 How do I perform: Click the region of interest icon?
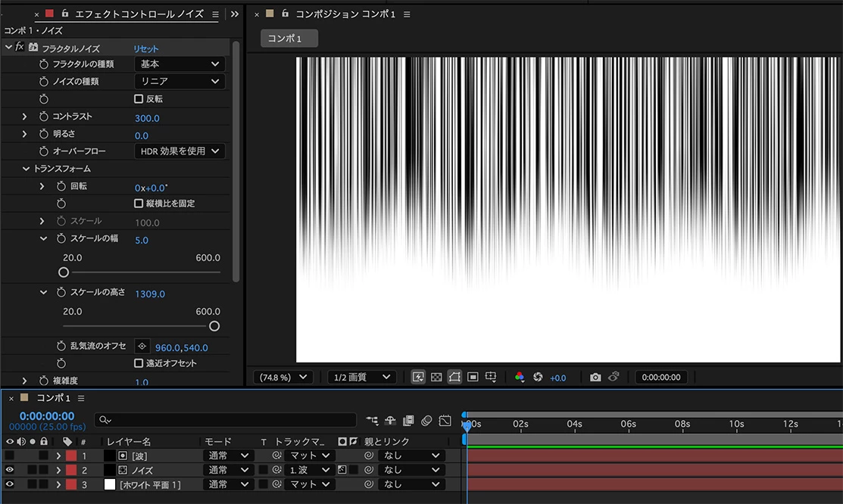pyautogui.click(x=473, y=377)
